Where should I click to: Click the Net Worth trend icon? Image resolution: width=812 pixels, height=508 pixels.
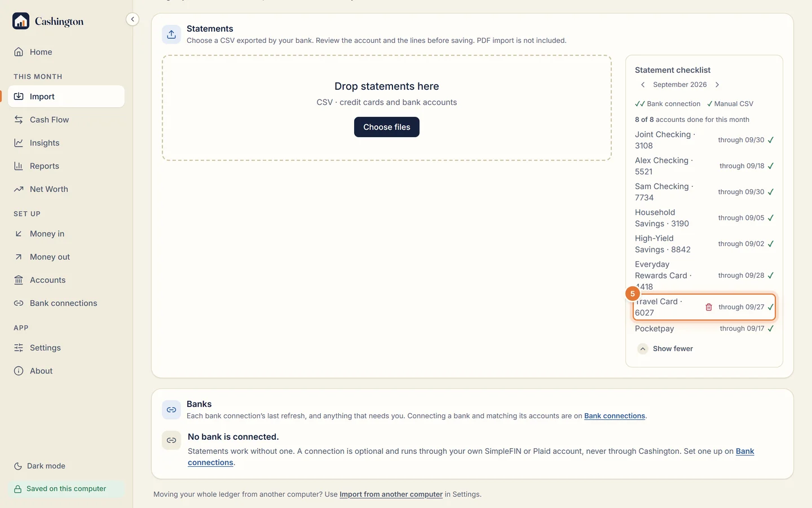pyautogui.click(x=19, y=189)
